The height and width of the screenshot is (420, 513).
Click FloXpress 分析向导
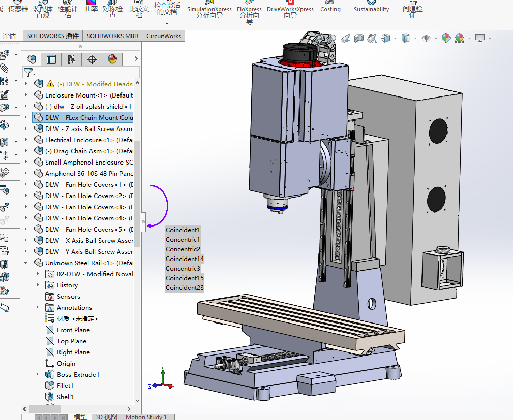(x=249, y=12)
